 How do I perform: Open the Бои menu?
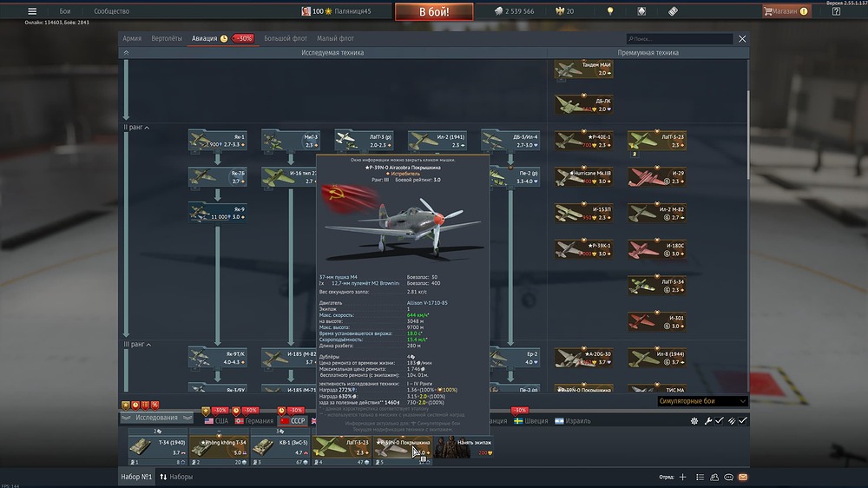[65, 11]
